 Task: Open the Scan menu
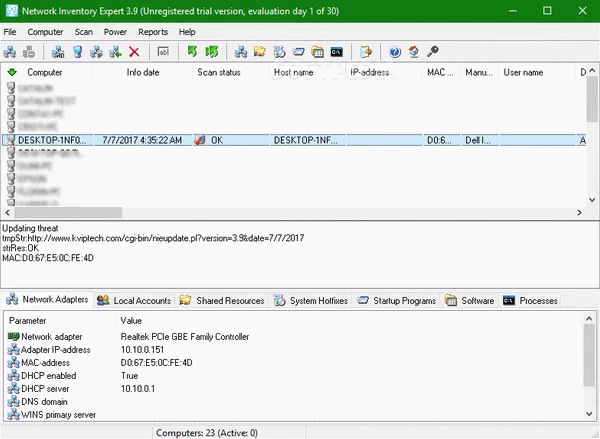(x=83, y=32)
